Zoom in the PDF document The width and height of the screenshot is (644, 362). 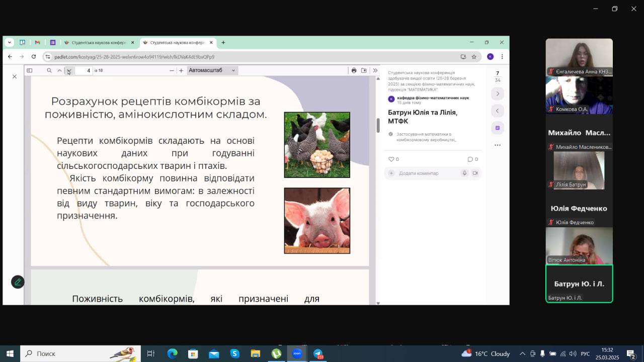pos(181,70)
